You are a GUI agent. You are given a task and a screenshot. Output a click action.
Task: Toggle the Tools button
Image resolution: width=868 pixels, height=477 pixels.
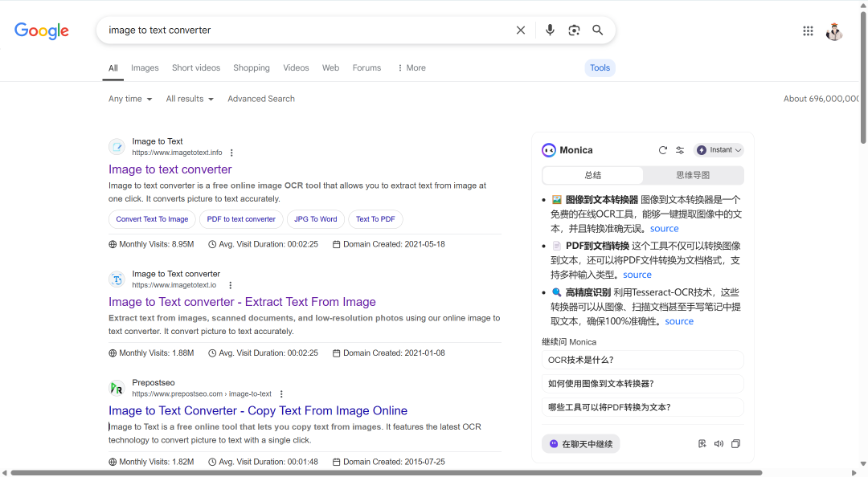[x=600, y=68]
